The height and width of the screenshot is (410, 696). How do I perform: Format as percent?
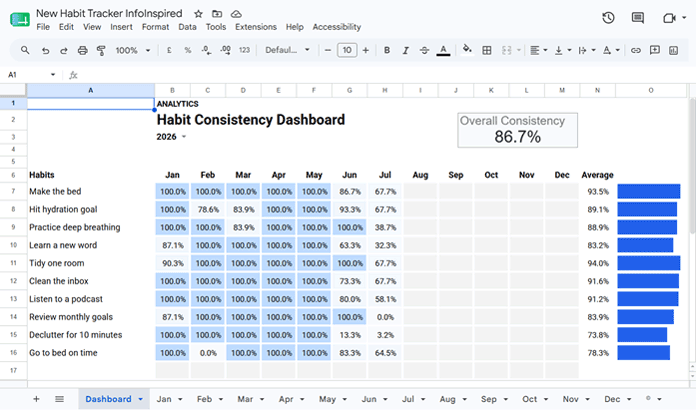point(188,51)
